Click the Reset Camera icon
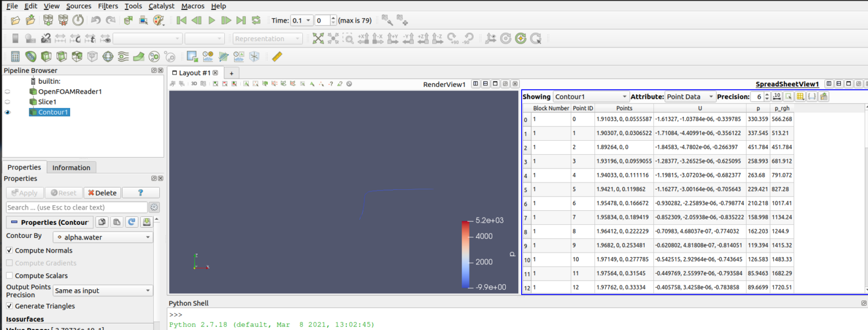 click(x=318, y=38)
